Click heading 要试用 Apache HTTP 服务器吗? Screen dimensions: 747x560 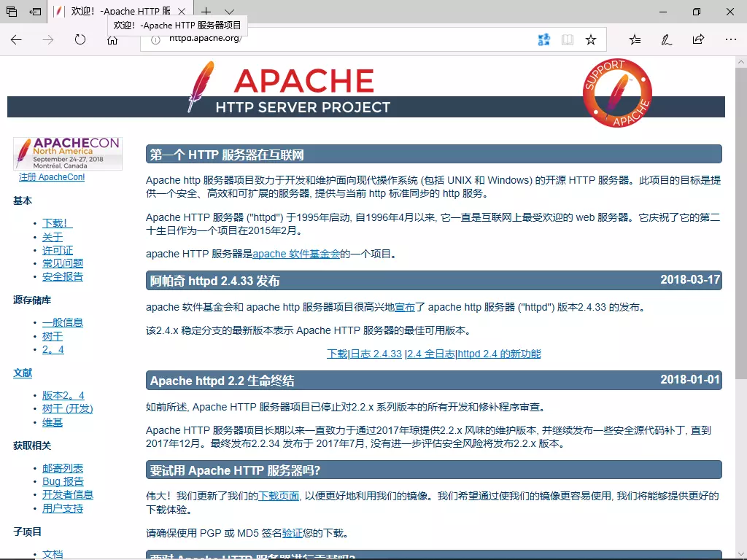[x=236, y=470]
